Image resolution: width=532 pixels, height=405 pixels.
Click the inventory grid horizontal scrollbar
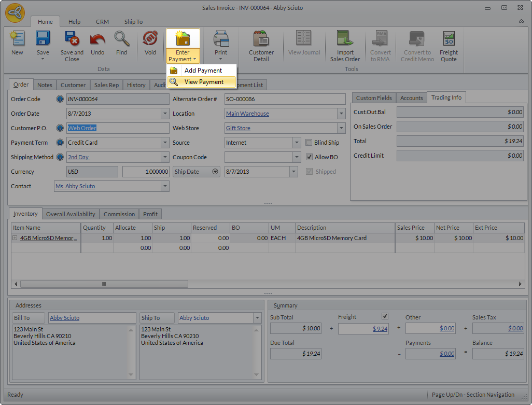pos(104,284)
